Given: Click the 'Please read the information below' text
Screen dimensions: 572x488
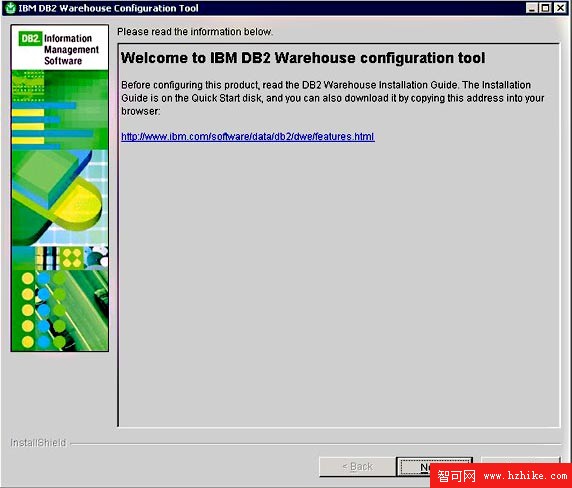Looking at the screenshot, I should tap(195, 32).
